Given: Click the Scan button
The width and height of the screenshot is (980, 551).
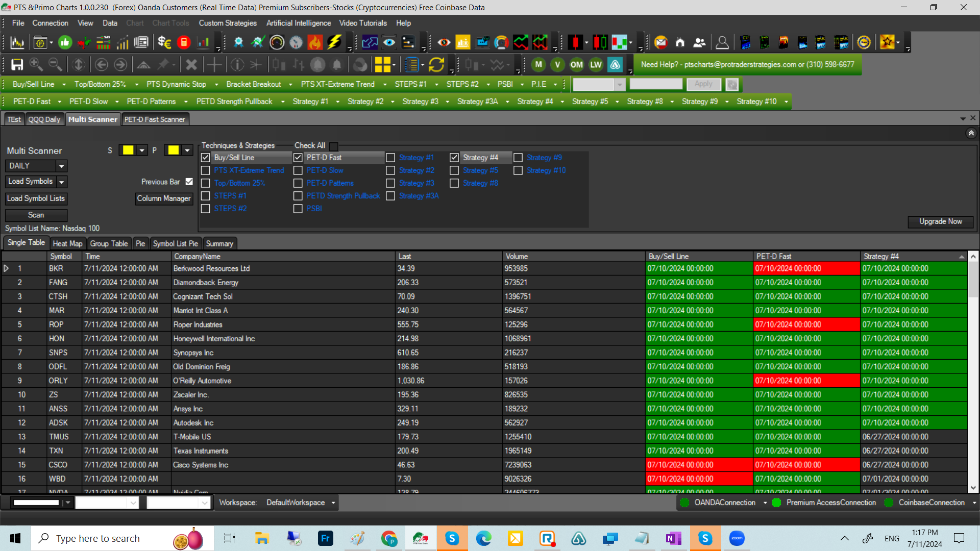Looking at the screenshot, I should point(36,215).
